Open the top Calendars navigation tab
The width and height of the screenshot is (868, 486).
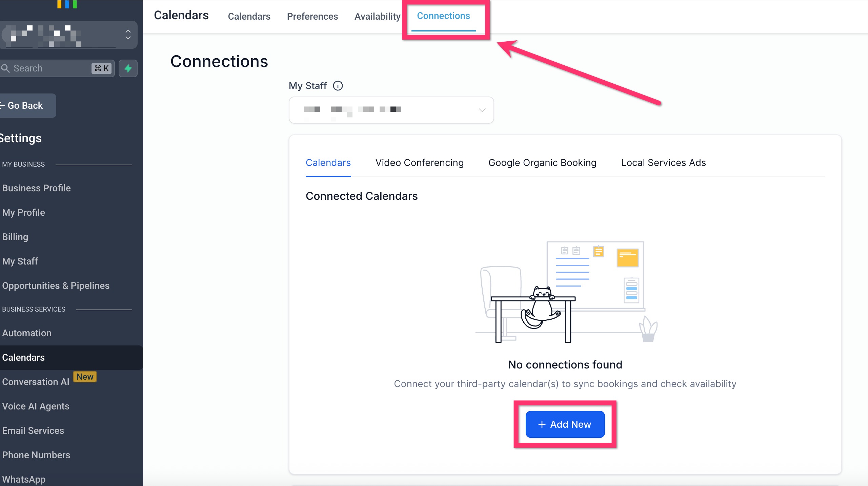pos(249,16)
